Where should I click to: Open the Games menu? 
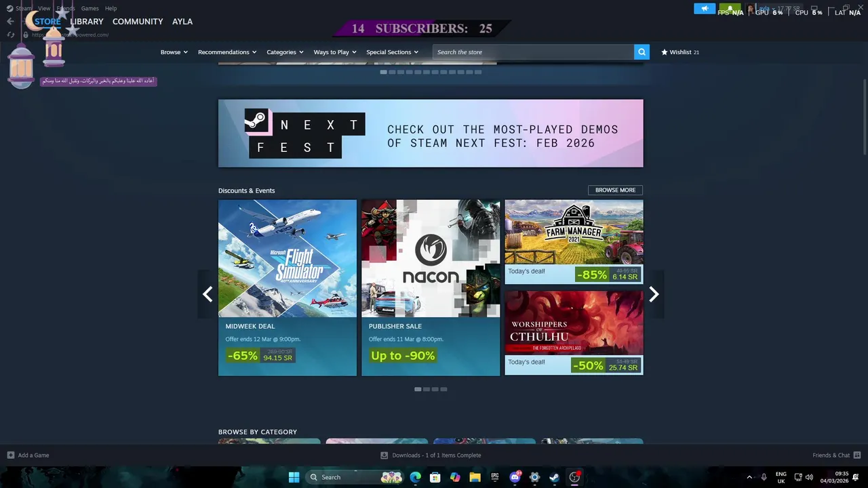pos(90,8)
